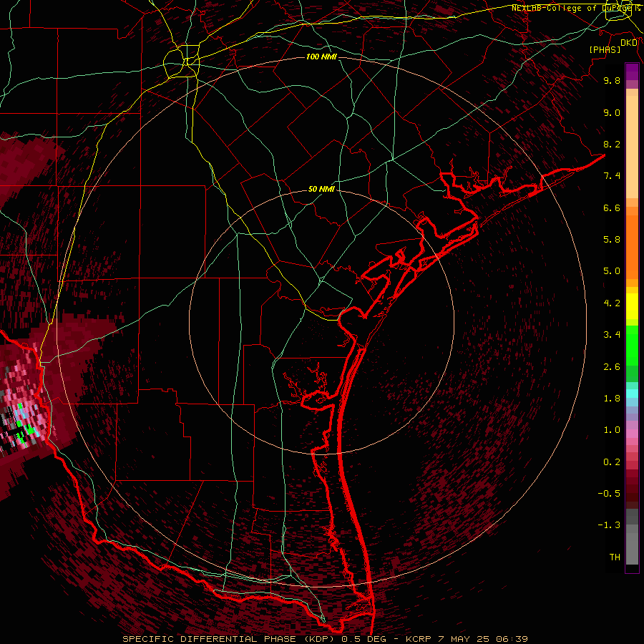Click the 5.8 value on the color scale
Screen dimensions: 644x644
tap(612, 240)
